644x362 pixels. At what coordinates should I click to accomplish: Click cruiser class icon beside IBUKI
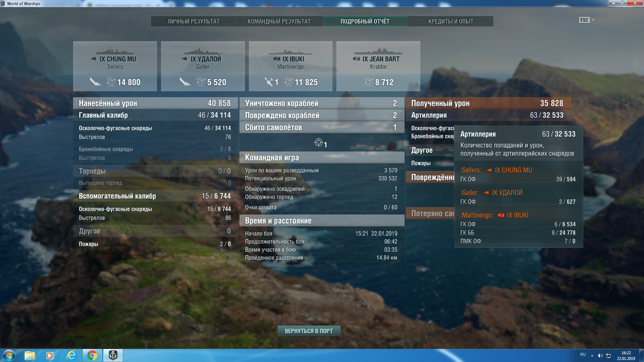click(277, 59)
